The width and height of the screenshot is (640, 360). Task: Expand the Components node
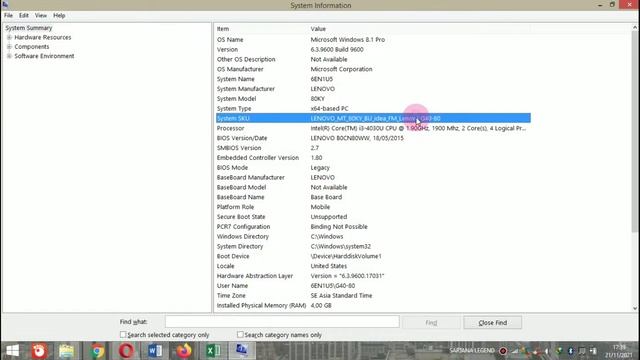tap(9, 47)
